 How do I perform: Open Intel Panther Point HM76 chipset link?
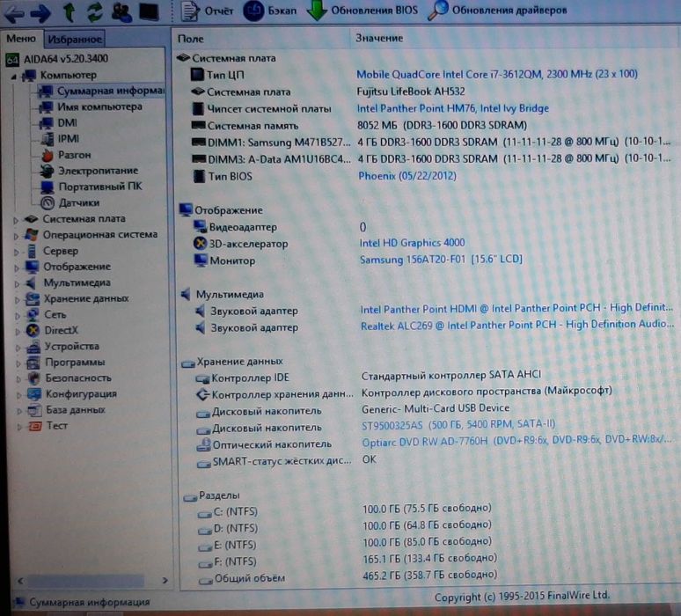tap(452, 108)
